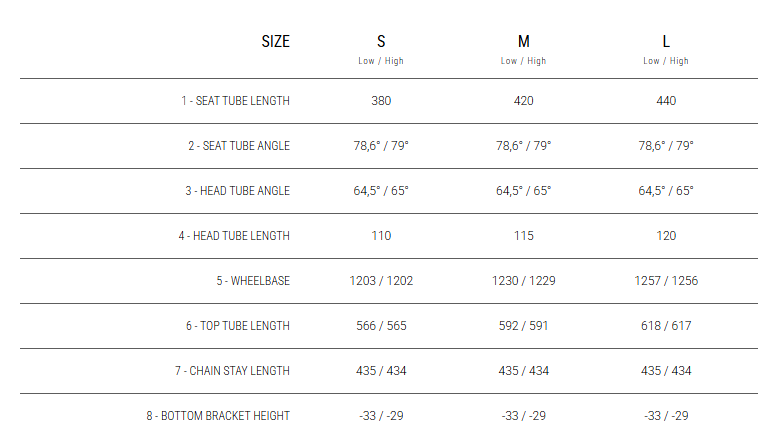
Task: Select the S size column header
Action: click(x=381, y=42)
